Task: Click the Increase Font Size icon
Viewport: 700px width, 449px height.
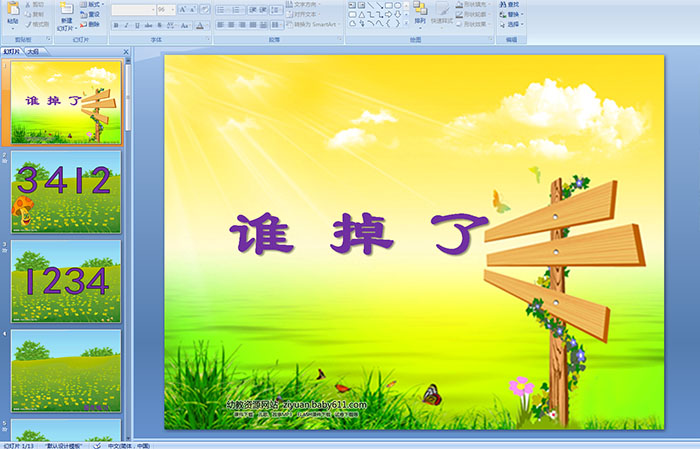Action: pos(181,9)
